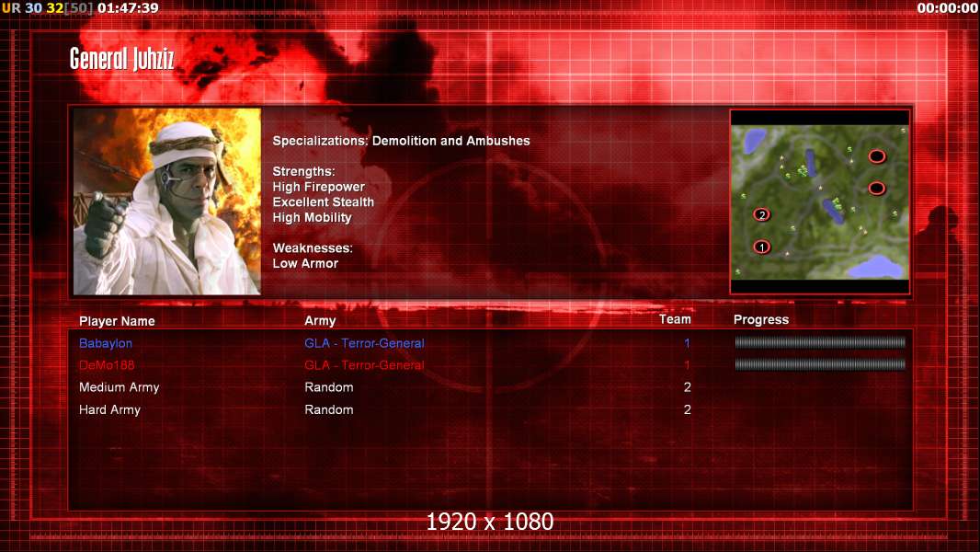980x552 pixels.
Task: Click the High Firepower strength line
Action: [319, 187]
